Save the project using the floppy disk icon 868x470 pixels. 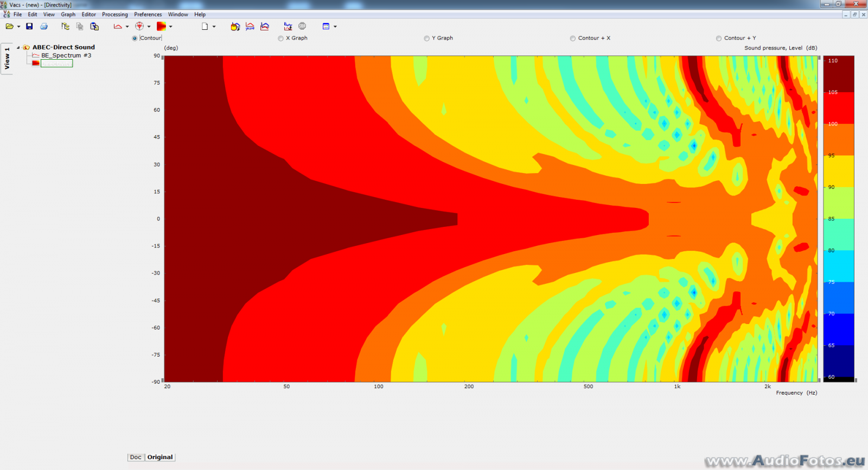click(x=29, y=26)
